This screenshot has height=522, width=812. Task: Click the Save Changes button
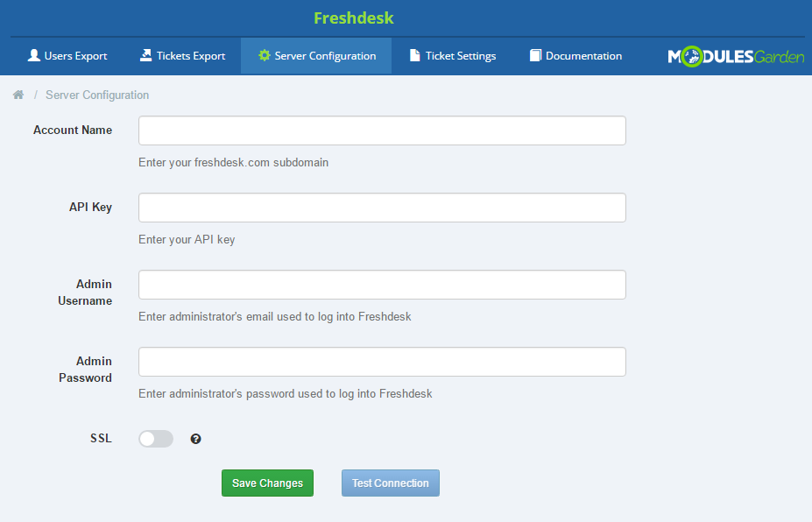pyautogui.click(x=267, y=483)
